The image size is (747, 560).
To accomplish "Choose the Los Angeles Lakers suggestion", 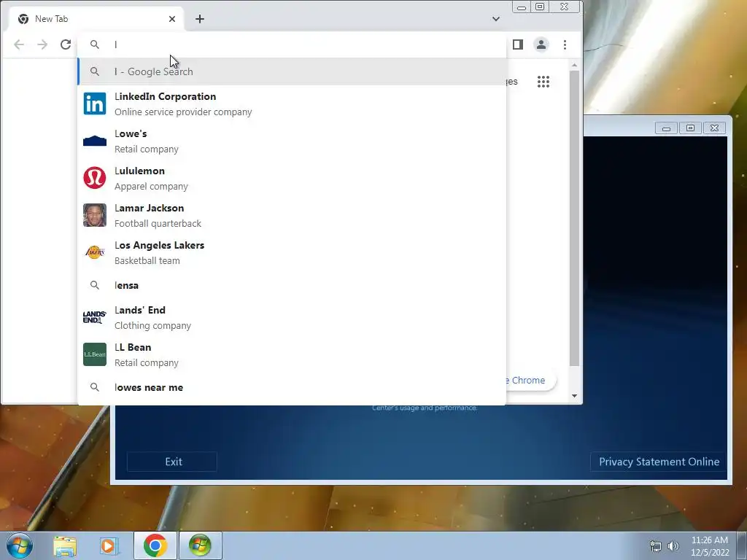I will click(x=292, y=252).
